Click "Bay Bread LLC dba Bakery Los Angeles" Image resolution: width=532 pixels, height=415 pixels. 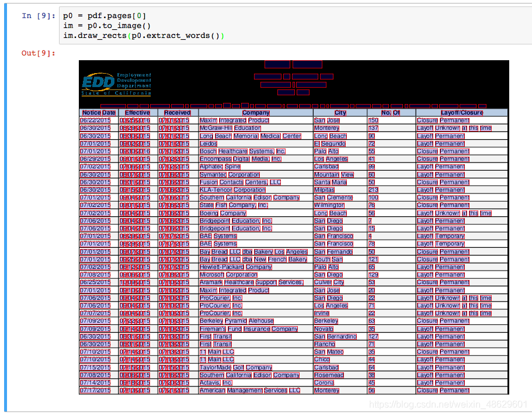(254, 252)
